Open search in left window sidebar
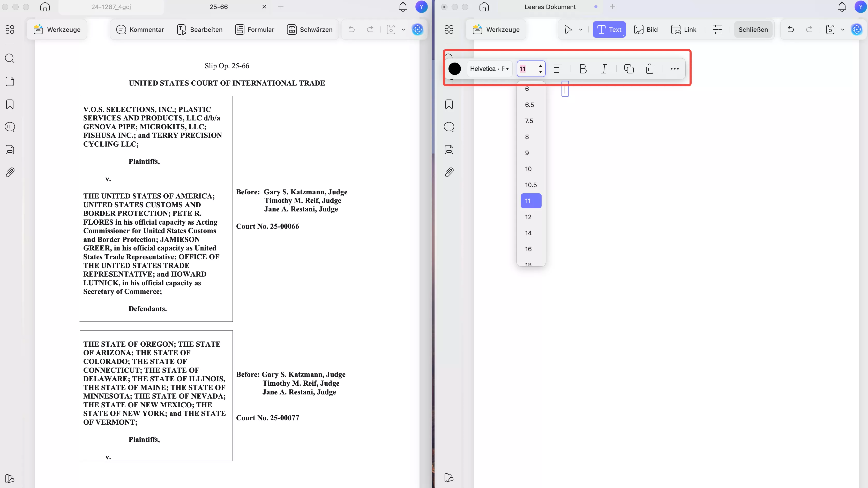Screen dimensions: 868x488 pos(10,59)
